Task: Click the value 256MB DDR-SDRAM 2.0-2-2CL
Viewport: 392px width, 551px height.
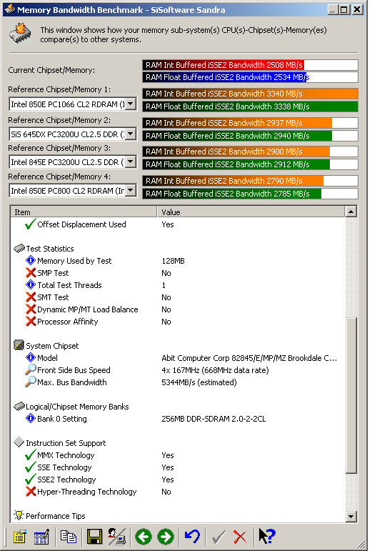Action: [213, 419]
